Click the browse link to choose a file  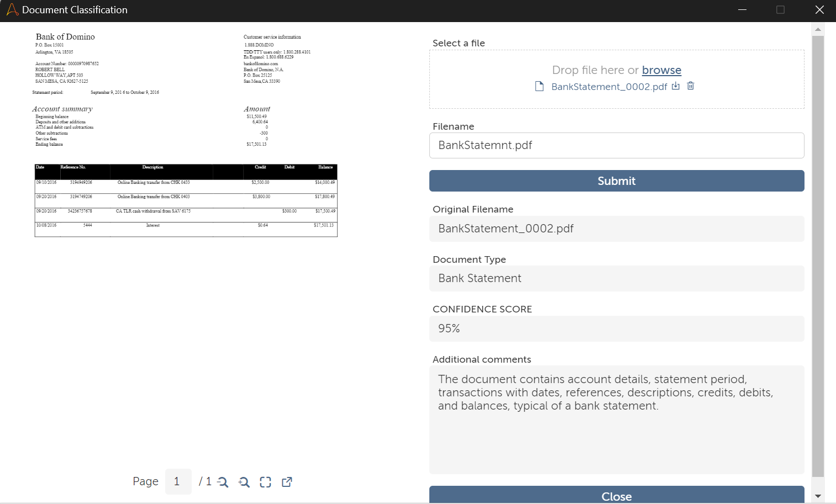coord(661,70)
